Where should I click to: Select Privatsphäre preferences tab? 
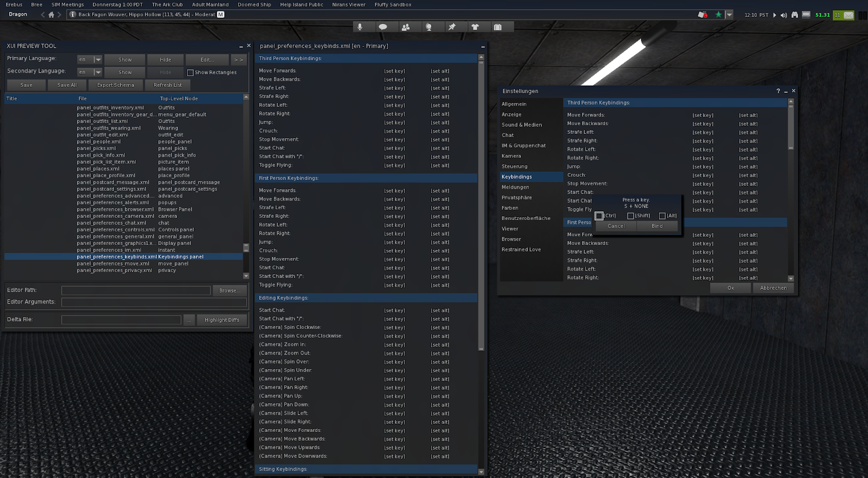[531, 198]
